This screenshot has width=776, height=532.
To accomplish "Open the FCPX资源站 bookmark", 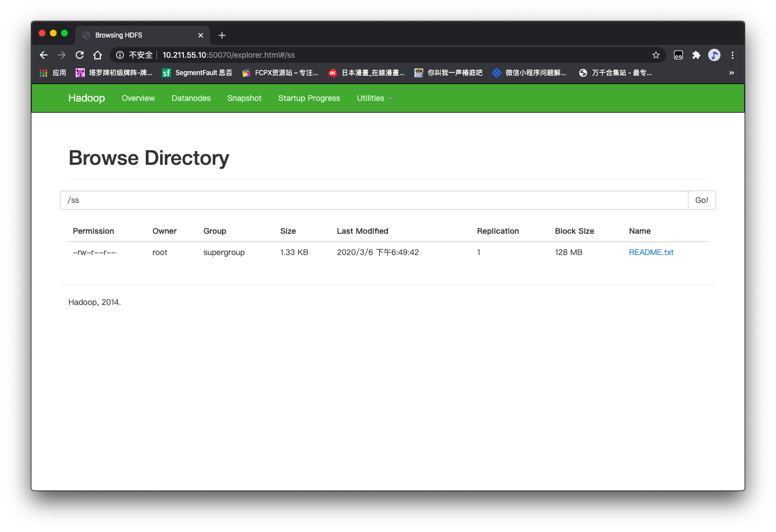I will tap(280, 73).
